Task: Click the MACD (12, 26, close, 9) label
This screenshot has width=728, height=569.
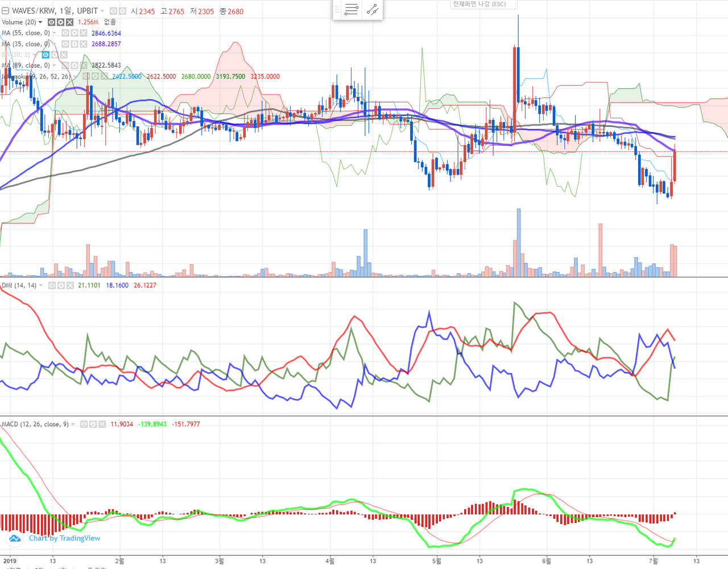Action: pos(35,424)
